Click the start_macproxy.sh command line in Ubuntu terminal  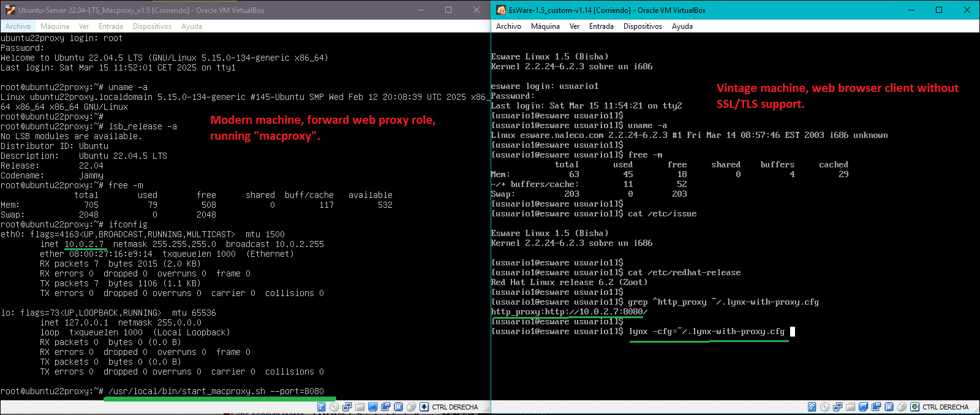point(216,391)
